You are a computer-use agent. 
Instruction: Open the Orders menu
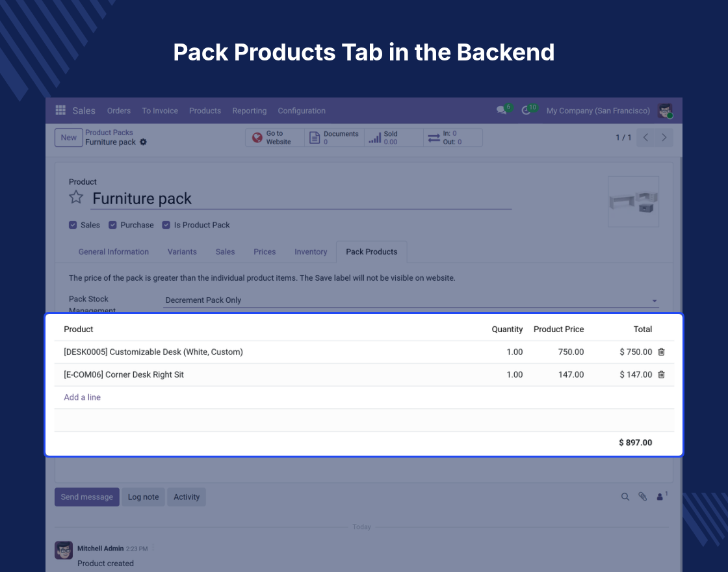(x=119, y=110)
